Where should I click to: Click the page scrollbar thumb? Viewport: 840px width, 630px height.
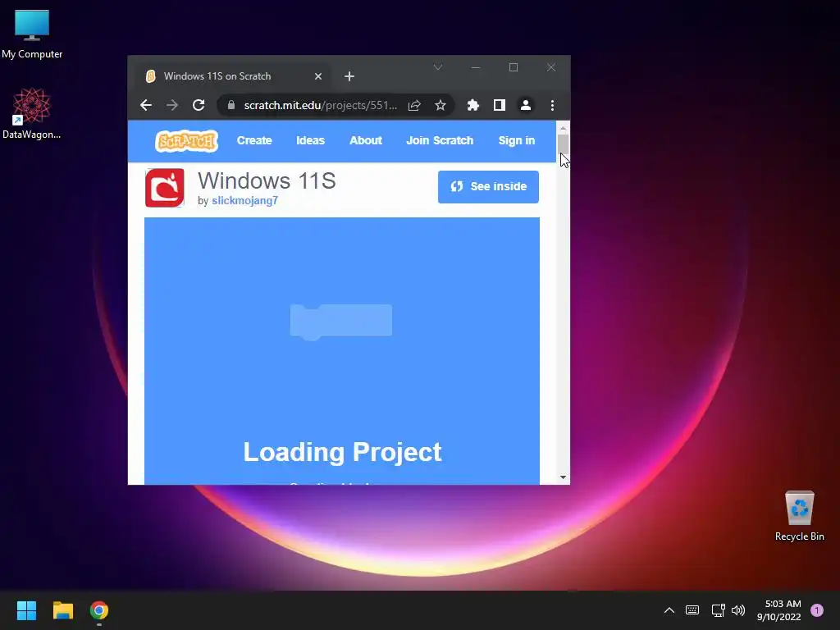pos(563,144)
